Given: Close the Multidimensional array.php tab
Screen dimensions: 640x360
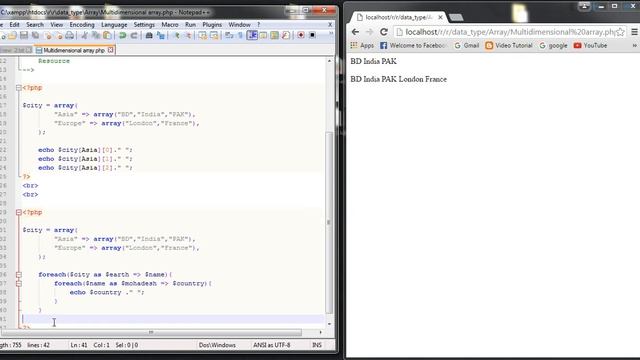Looking at the screenshot, I should 110,50.
